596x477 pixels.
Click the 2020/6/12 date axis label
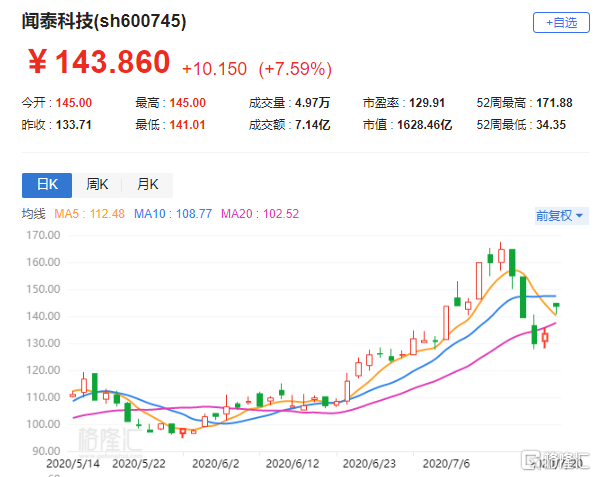coord(292,464)
